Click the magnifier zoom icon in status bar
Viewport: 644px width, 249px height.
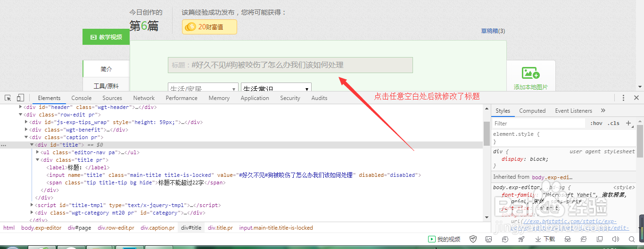click(631, 239)
